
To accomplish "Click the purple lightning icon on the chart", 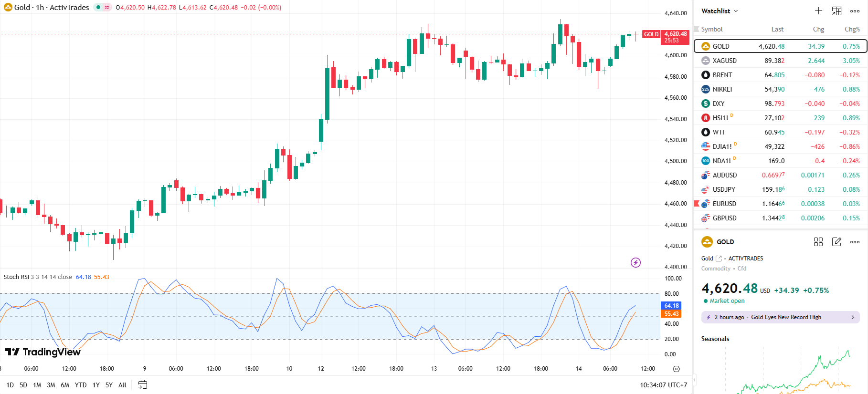I will click(x=635, y=262).
